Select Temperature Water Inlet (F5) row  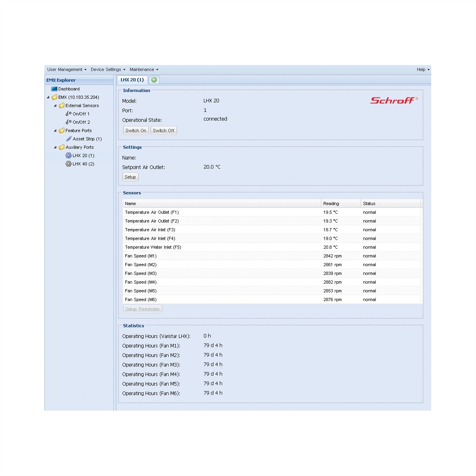coord(272,247)
